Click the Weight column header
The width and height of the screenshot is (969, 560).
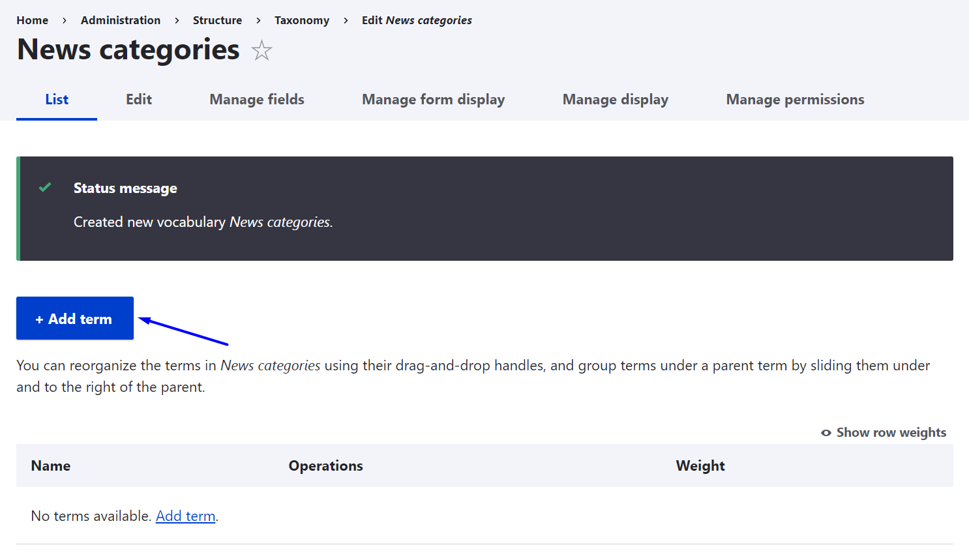tap(700, 465)
